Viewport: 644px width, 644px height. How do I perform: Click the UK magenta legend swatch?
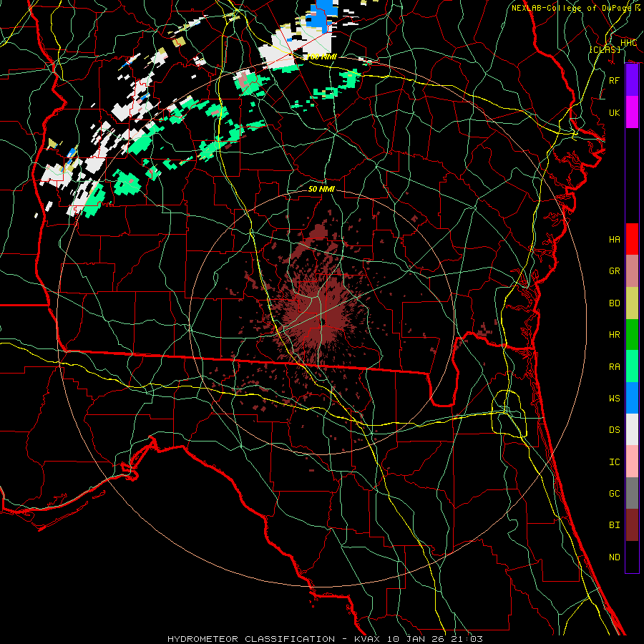[x=632, y=112]
